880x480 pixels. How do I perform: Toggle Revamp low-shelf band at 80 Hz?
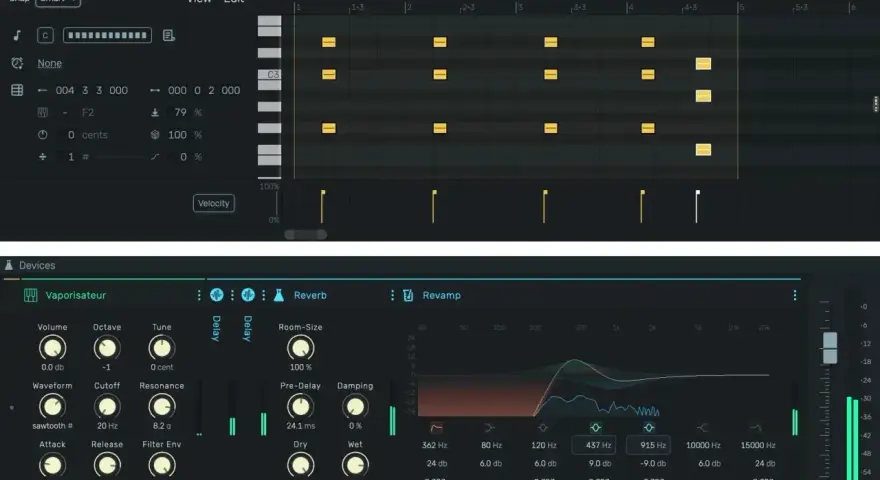coord(489,428)
